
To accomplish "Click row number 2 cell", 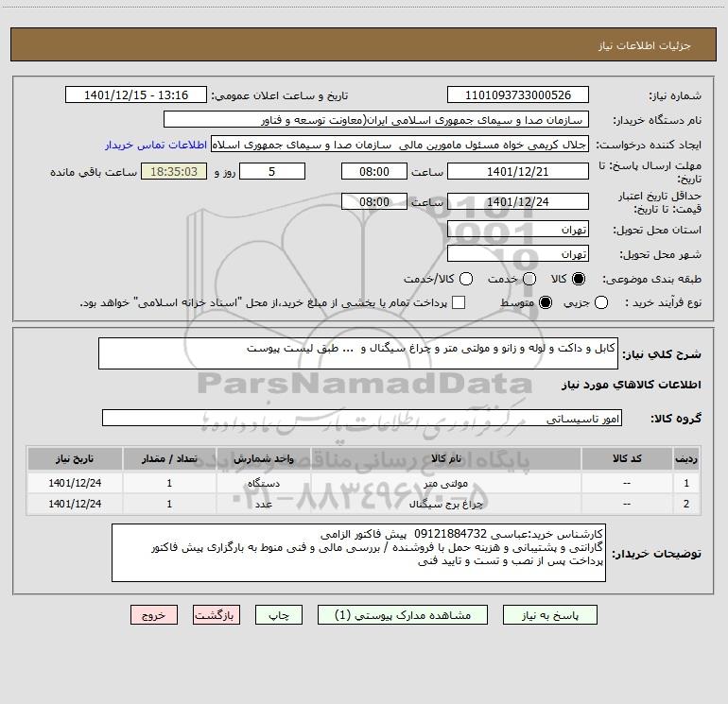I will [686, 504].
